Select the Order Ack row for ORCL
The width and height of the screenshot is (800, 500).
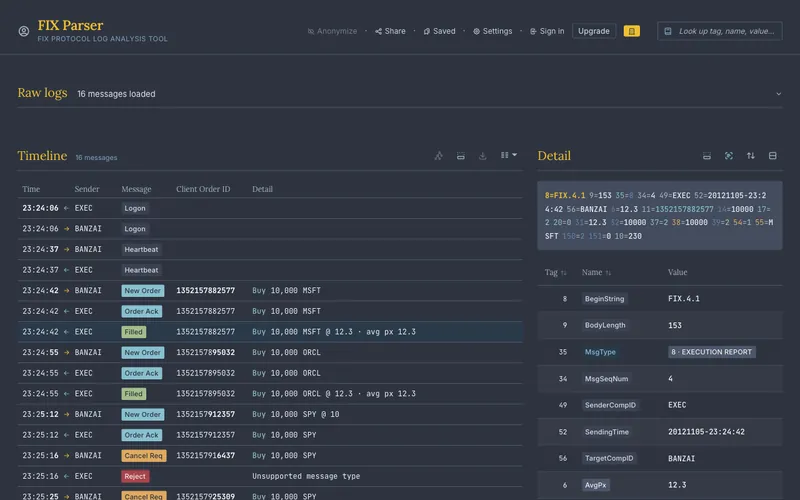270,373
